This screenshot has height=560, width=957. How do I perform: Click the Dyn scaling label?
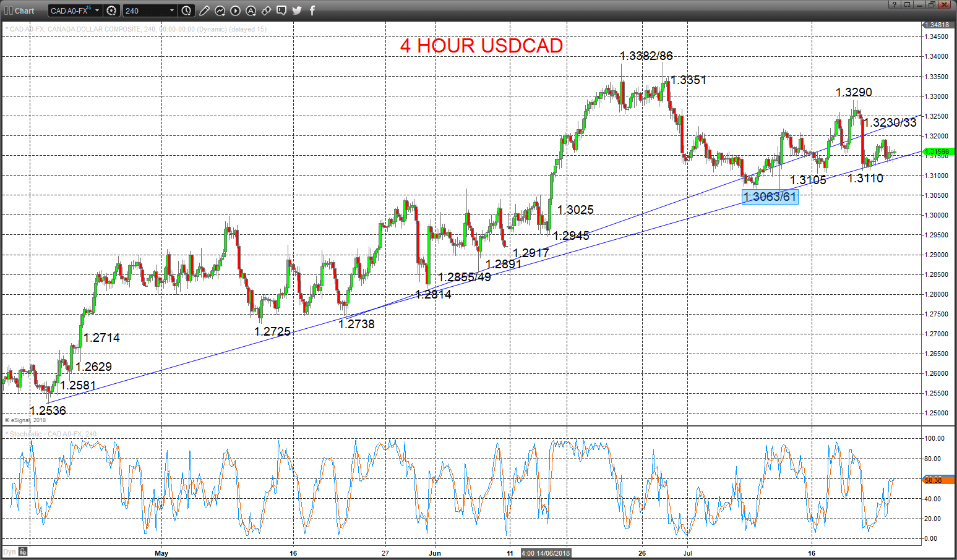pos(10,551)
